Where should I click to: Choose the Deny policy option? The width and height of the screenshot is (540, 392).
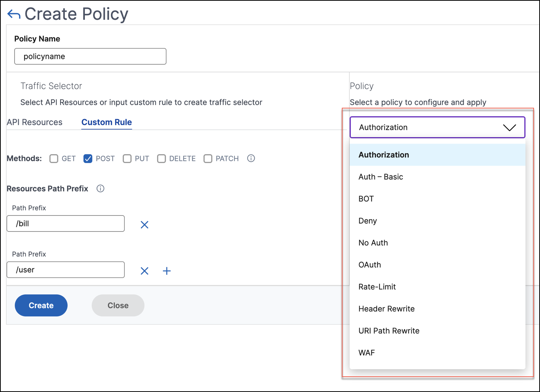pyautogui.click(x=438, y=221)
